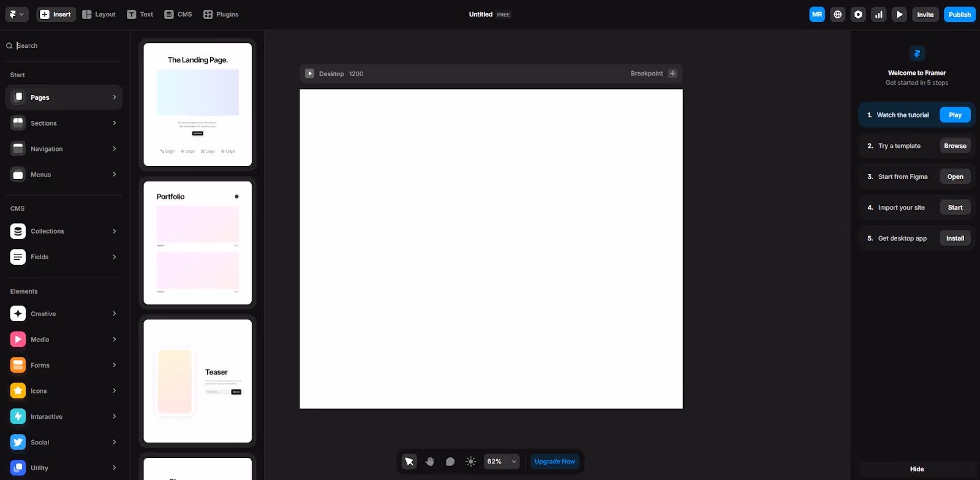Open the Framer logo main menu
This screenshot has height=480, width=980.
[x=17, y=14]
